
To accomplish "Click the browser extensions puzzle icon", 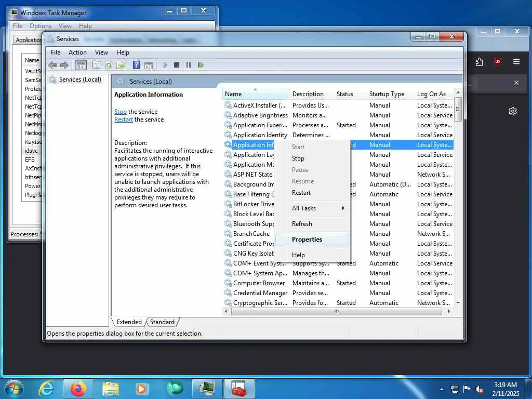I will [479, 62].
